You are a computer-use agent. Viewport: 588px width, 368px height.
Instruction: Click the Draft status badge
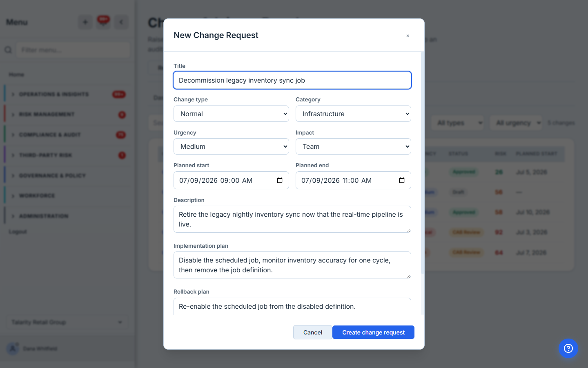458,192
